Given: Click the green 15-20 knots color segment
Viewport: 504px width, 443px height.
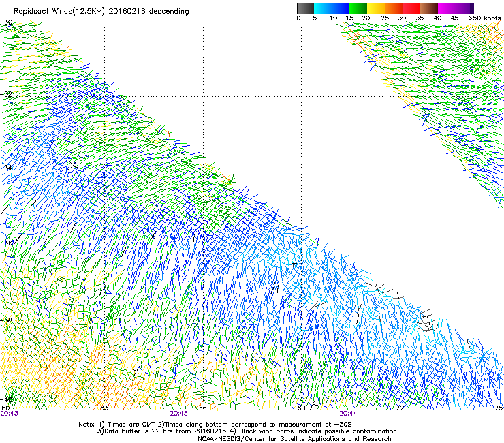Looking at the screenshot, I should coord(358,8).
